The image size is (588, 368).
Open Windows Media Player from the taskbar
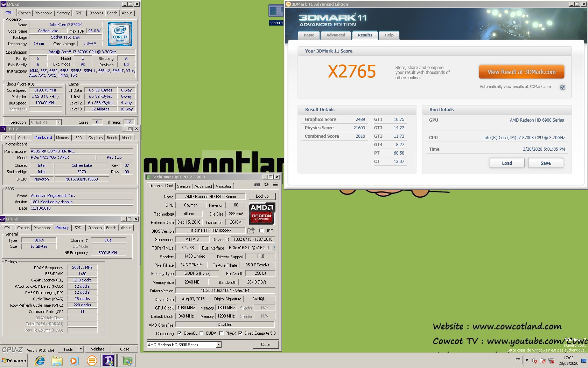point(74,361)
